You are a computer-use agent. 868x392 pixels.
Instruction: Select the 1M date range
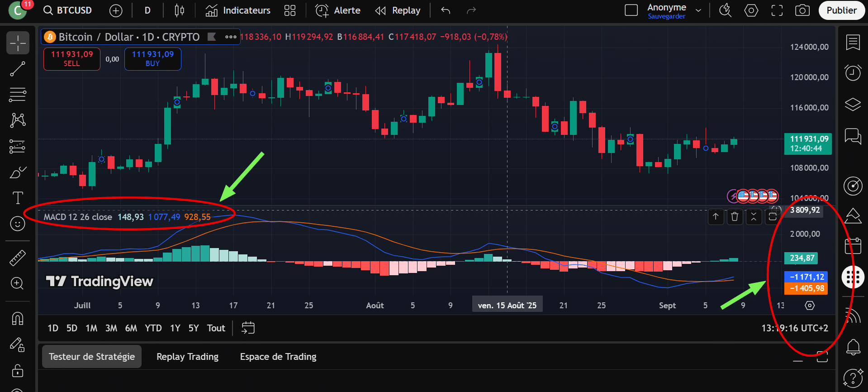pos(91,328)
